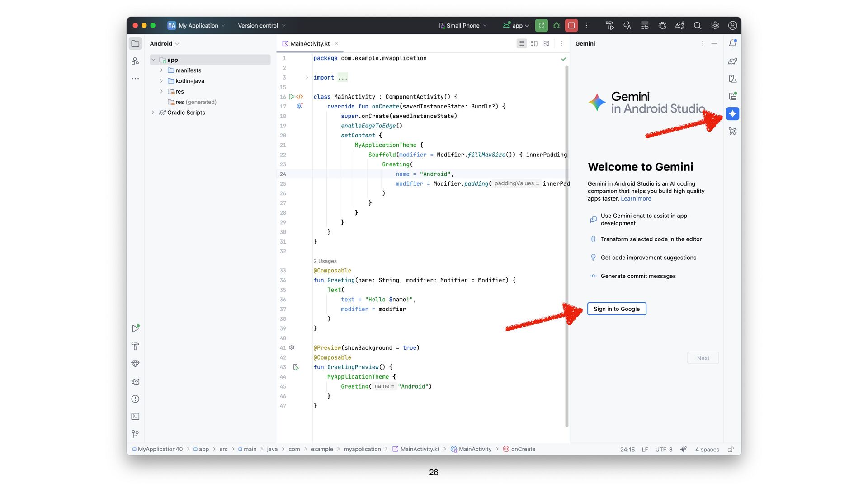The width and height of the screenshot is (868, 488).
Task: Open the My Application project dropdown
Action: tap(196, 26)
